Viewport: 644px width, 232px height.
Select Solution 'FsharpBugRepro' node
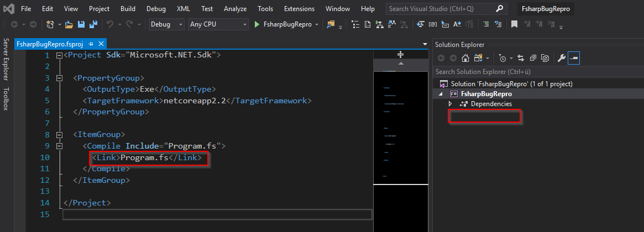(506, 84)
